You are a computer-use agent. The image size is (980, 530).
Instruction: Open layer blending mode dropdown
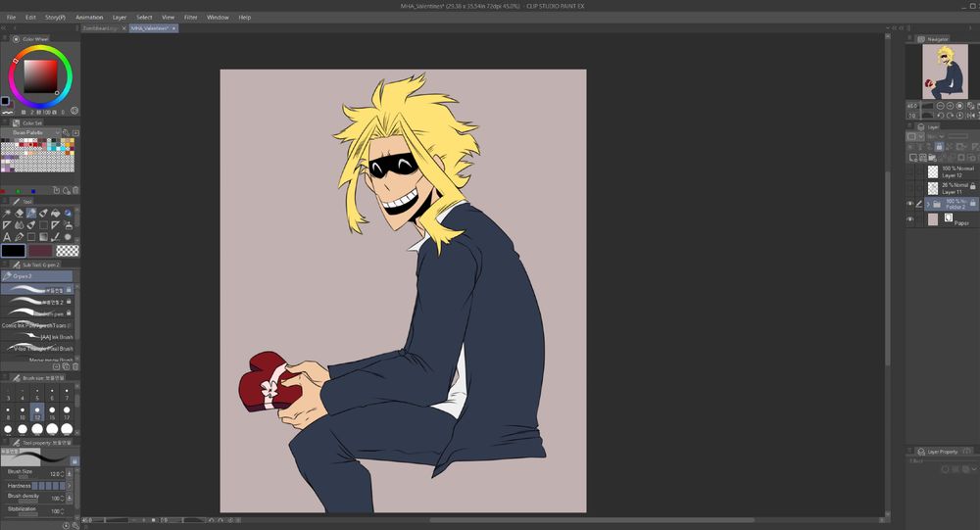tap(936, 136)
